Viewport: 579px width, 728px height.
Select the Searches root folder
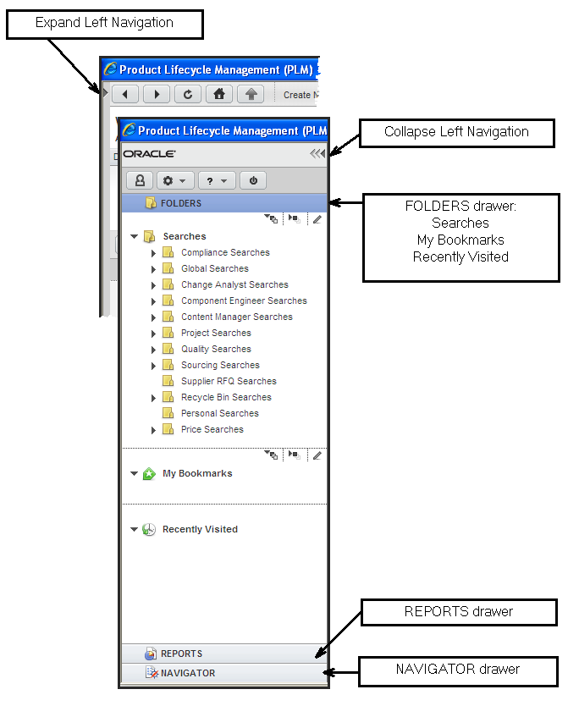(185, 236)
